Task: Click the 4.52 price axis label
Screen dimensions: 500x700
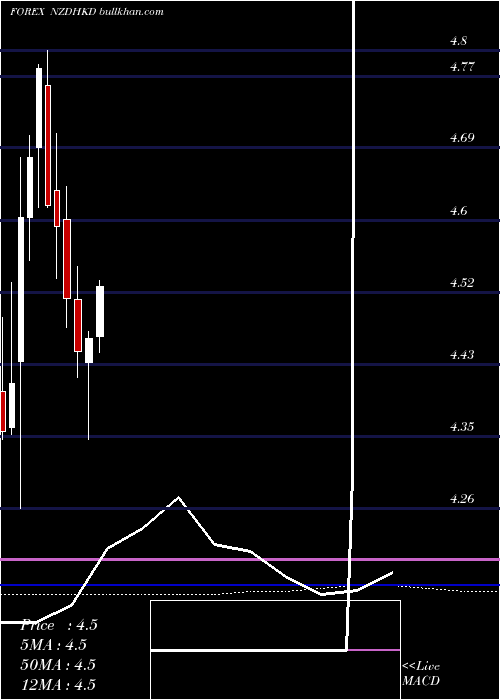Action: (462, 283)
